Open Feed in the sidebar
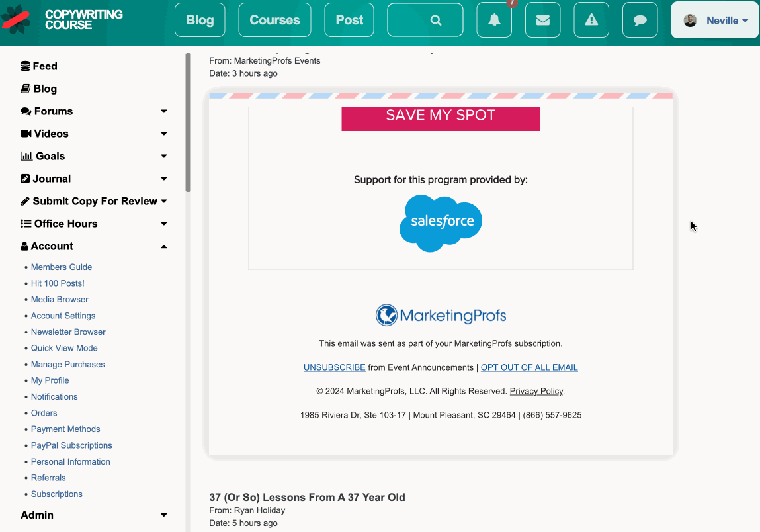760x532 pixels. coord(45,66)
